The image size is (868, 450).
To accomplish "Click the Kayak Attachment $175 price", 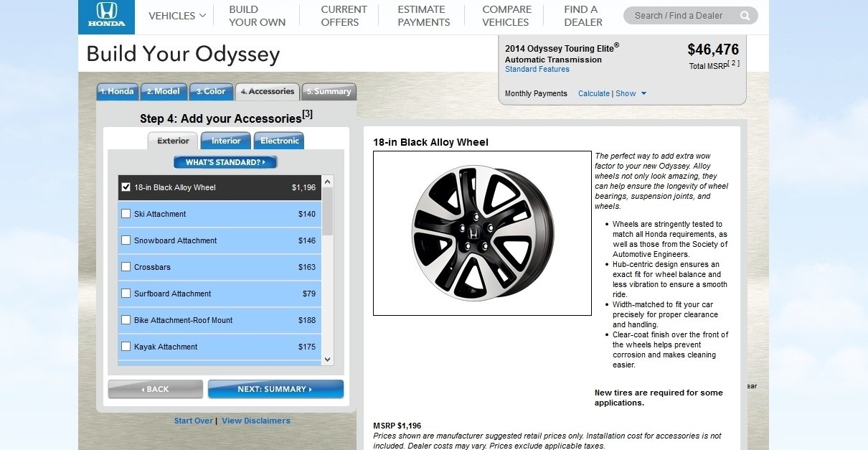I will pos(307,347).
